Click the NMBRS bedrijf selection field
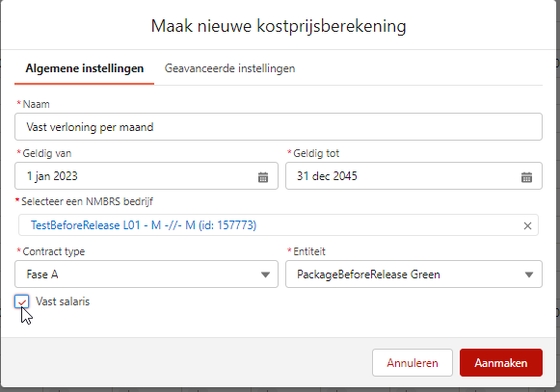This screenshot has width=560, height=392. click(x=279, y=225)
